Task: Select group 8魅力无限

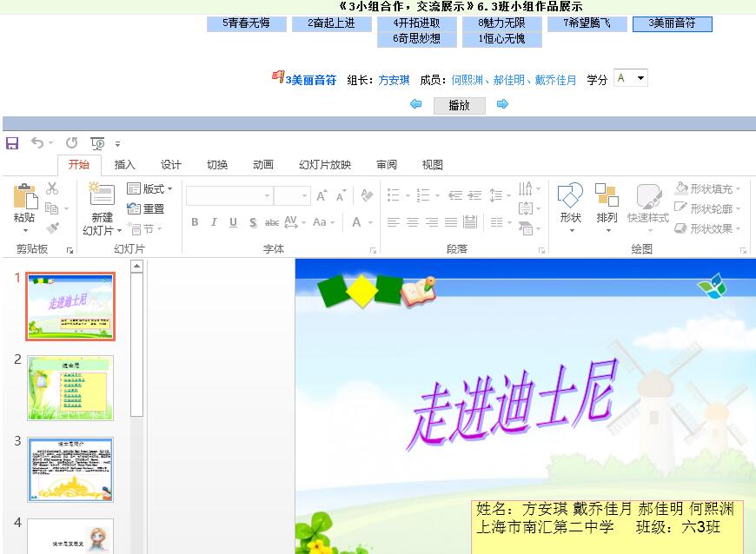Action: coord(502,23)
